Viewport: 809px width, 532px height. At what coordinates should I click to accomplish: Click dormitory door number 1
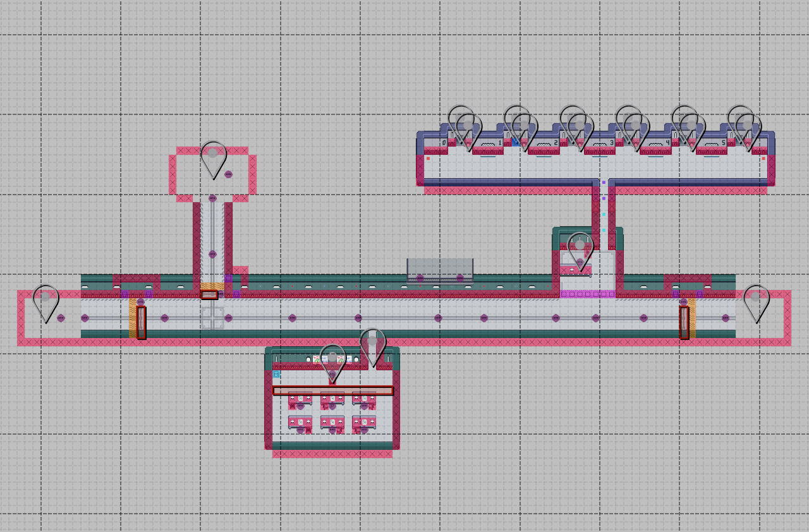pyautogui.click(x=500, y=143)
